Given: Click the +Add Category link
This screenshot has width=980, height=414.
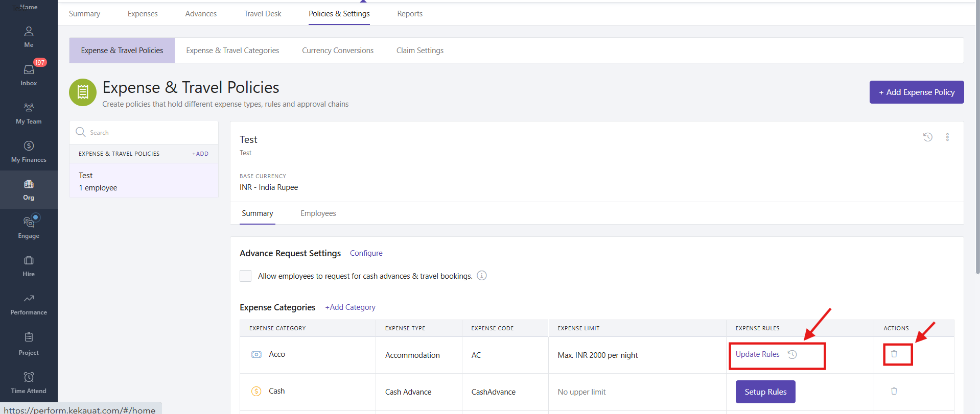Looking at the screenshot, I should click(x=350, y=307).
